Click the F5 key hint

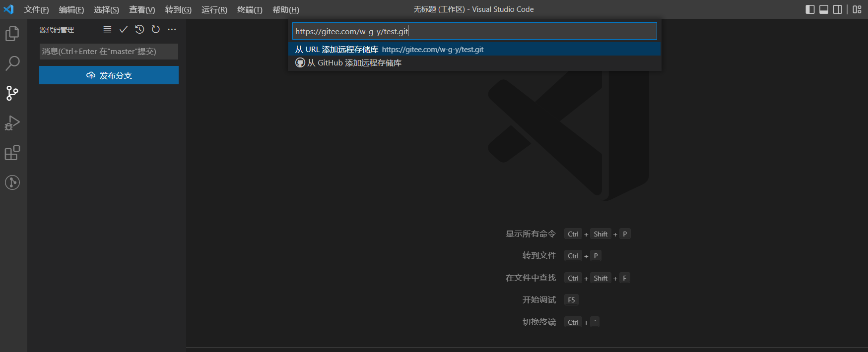[x=571, y=300]
